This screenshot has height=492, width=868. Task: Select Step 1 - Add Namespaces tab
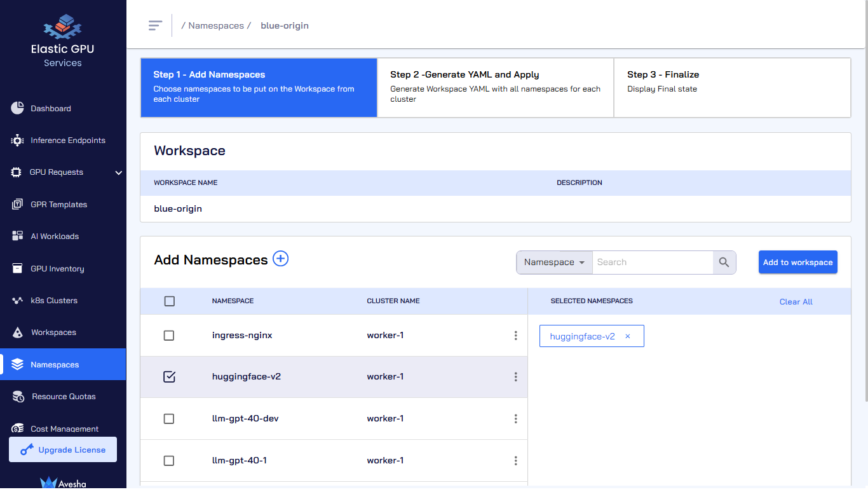point(259,88)
